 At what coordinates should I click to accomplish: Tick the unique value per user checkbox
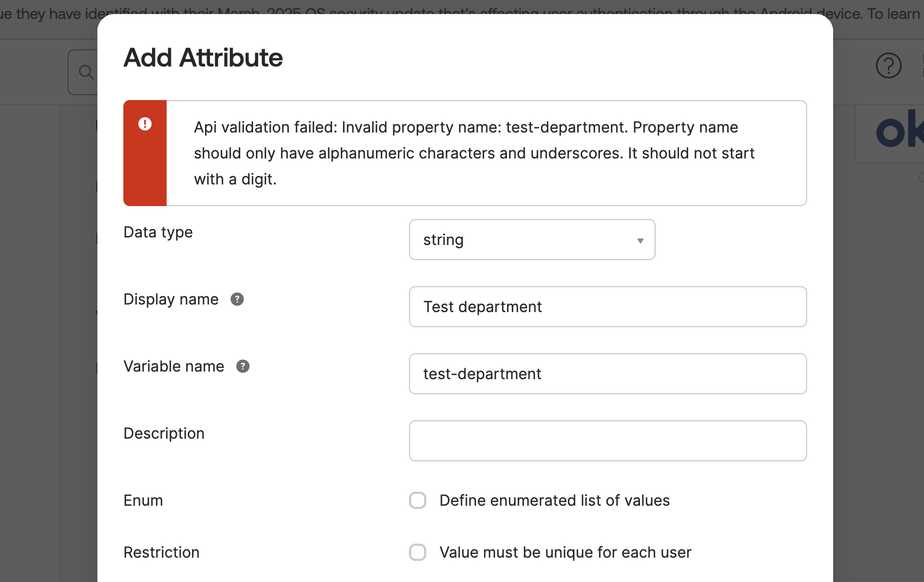(418, 552)
